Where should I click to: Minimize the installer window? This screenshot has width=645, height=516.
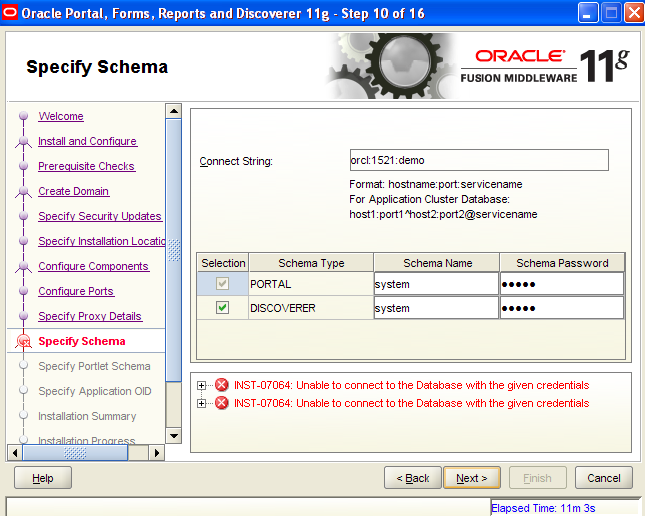click(588, 13)
